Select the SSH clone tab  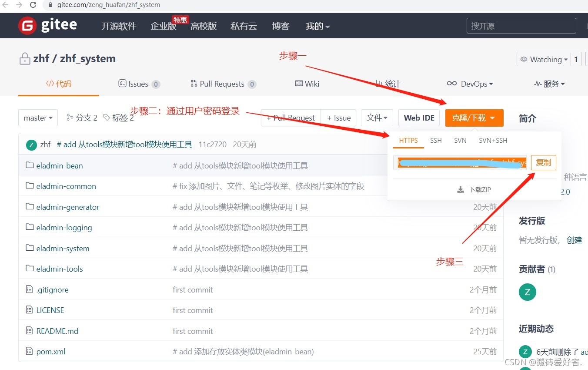(436, 140)
